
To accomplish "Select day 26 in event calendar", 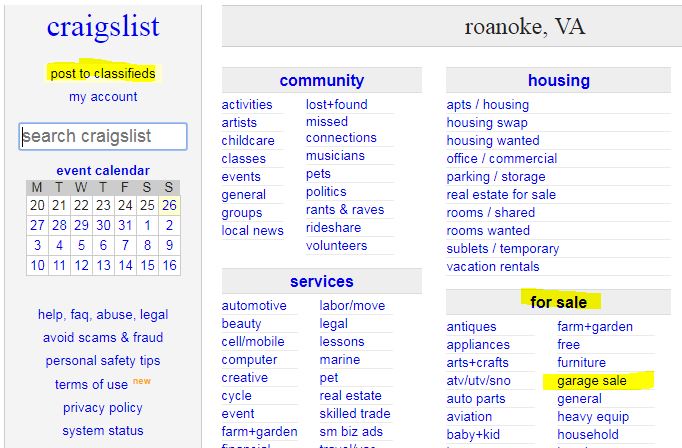I will pyautogui.click(x=169, y=205).
